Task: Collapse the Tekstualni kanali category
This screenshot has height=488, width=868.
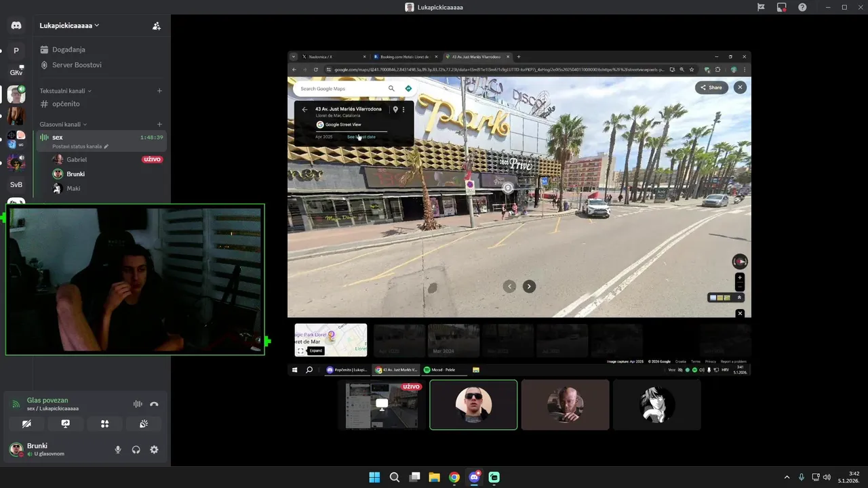Action: click(65, 91)
